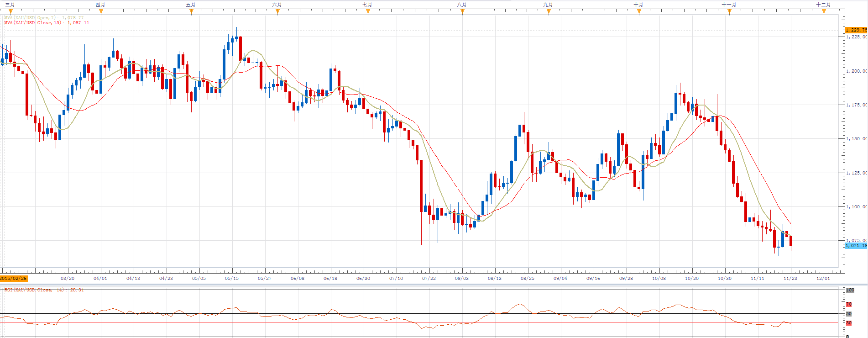Select the orange marker under 十月
Image resolution: width=868 pixels, height=338 pixels.
coord(639,11)
